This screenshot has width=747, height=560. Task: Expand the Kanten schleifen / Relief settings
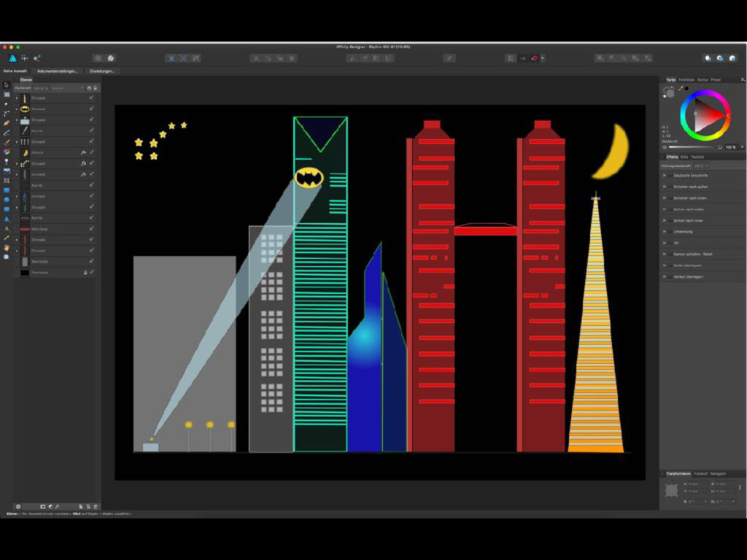(x=665, y=254)
